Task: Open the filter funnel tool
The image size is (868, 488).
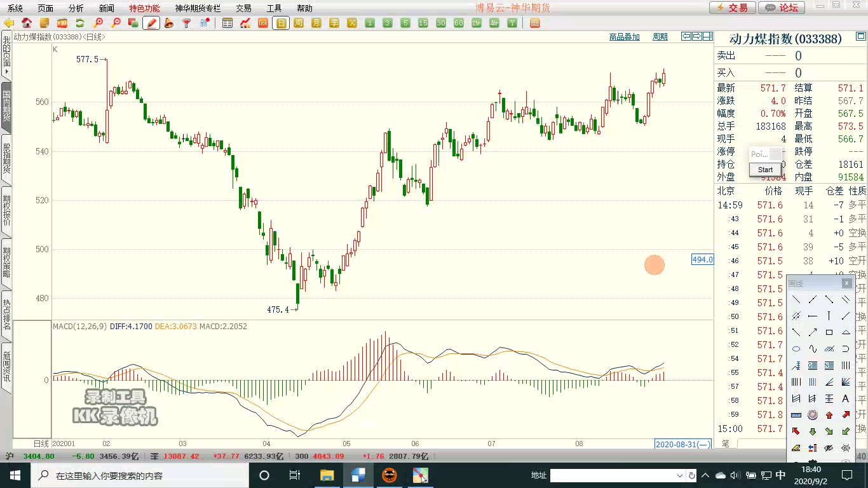Action: (x=187, y=23)
